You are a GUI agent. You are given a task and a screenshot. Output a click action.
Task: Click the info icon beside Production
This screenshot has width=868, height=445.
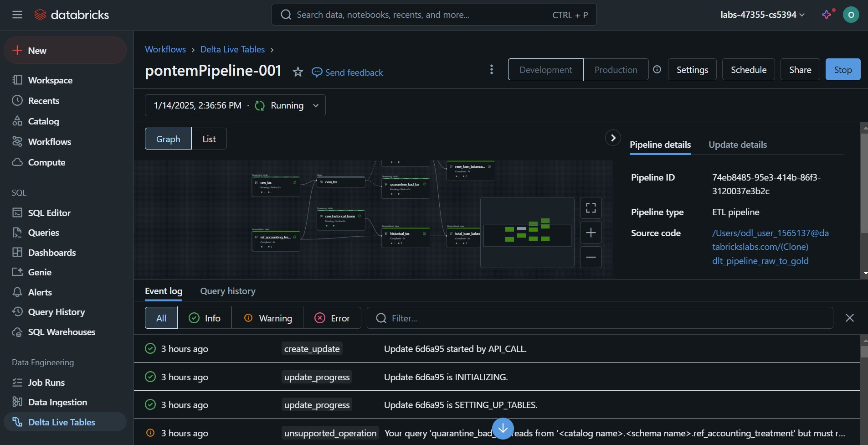[657, 69]
